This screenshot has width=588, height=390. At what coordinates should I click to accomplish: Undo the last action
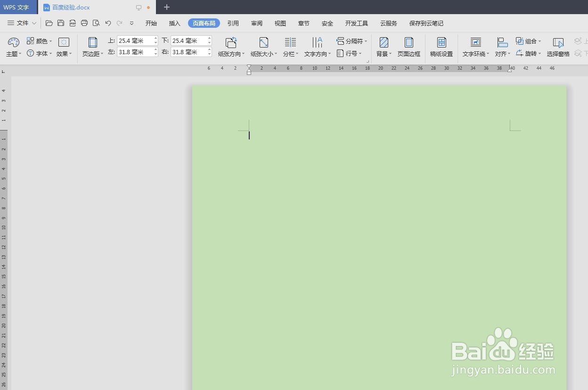pos(108,23)
